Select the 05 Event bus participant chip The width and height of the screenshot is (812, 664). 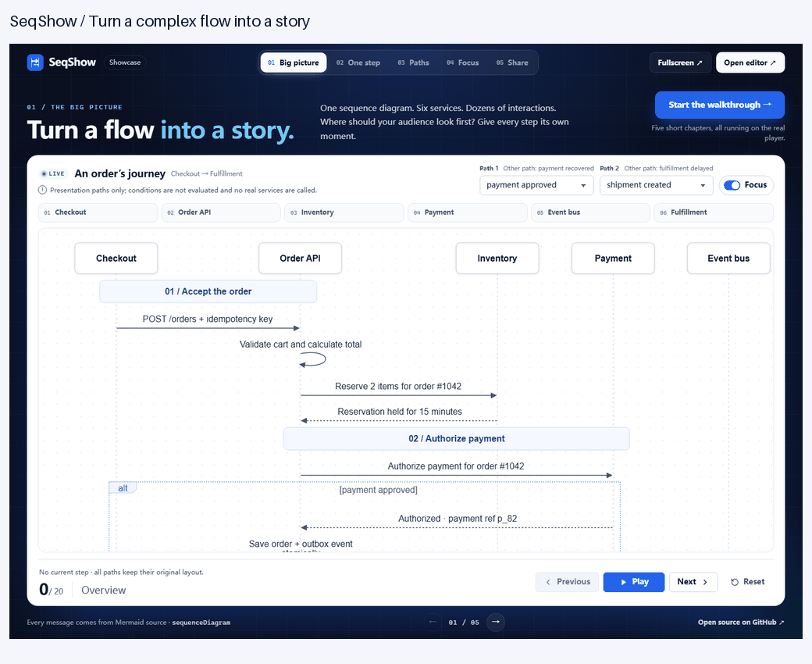591,212
